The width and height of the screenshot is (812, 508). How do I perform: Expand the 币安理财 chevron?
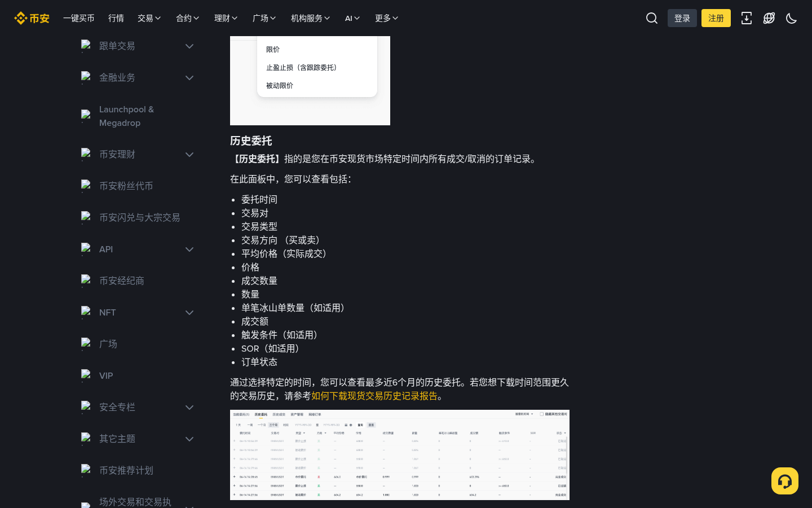tap(189, 155)
